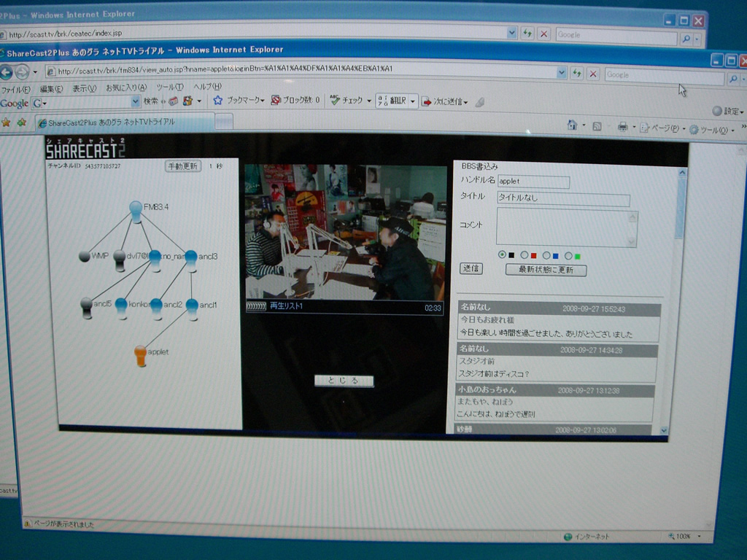
Task: Click the 手動更新 manual refresh button
Action: [x=183, y=166]
